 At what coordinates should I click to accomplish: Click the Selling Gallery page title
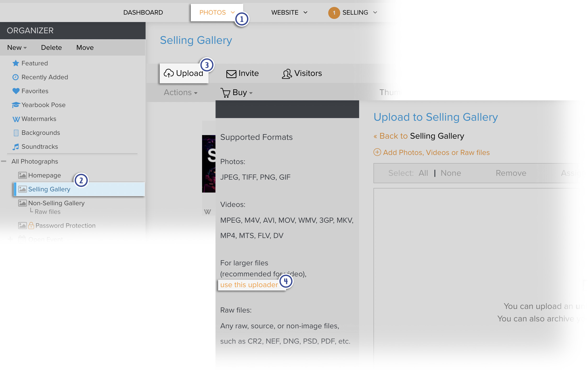(x=196, y=40)
